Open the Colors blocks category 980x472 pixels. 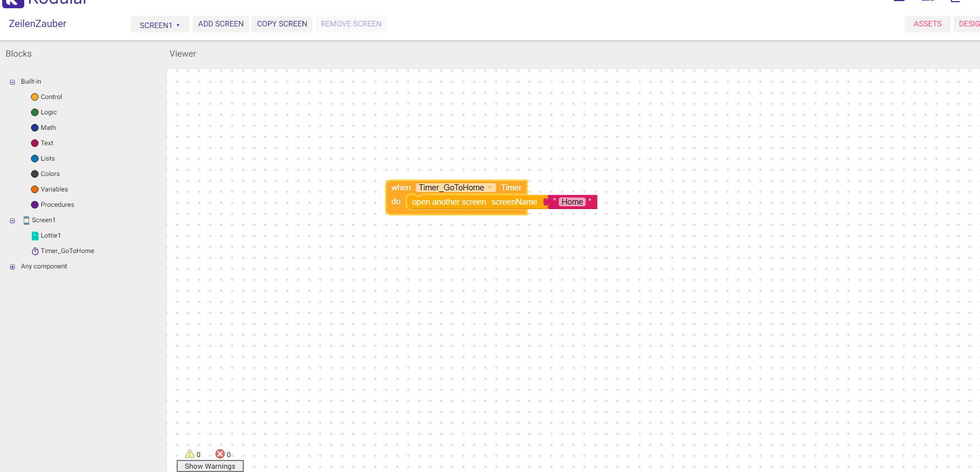(50, 174)
